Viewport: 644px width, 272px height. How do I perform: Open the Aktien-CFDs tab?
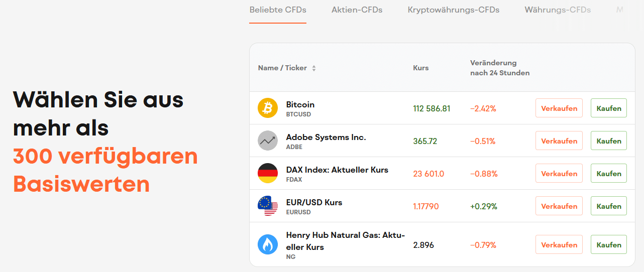point(357,10)
